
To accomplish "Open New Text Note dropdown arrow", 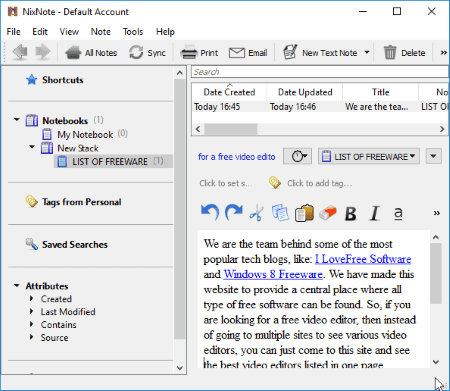I will point(367,52).
